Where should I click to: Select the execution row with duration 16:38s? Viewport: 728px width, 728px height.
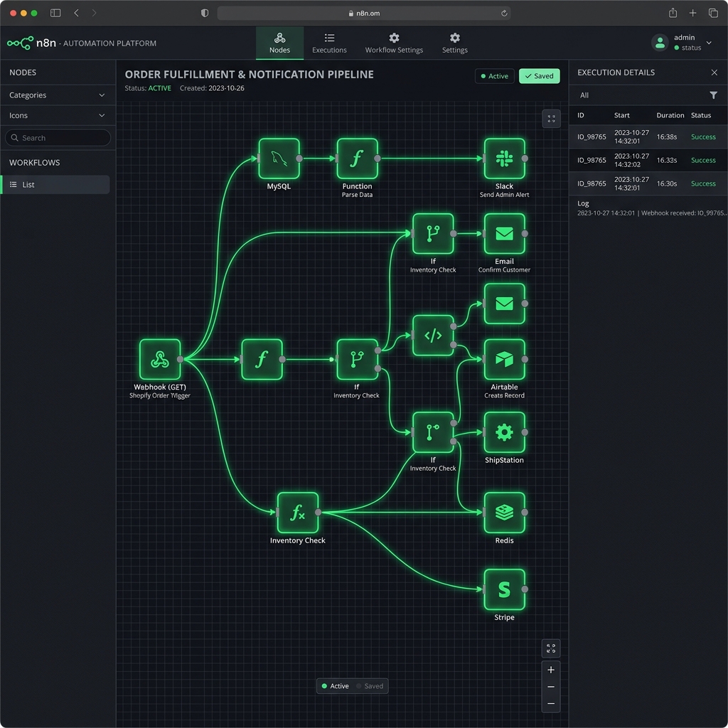(x=648, y=137)
